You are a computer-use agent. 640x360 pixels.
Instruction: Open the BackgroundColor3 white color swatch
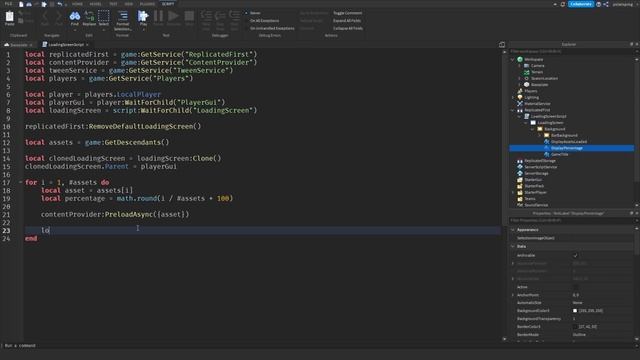pyautogui.click(x=575, y=311)
